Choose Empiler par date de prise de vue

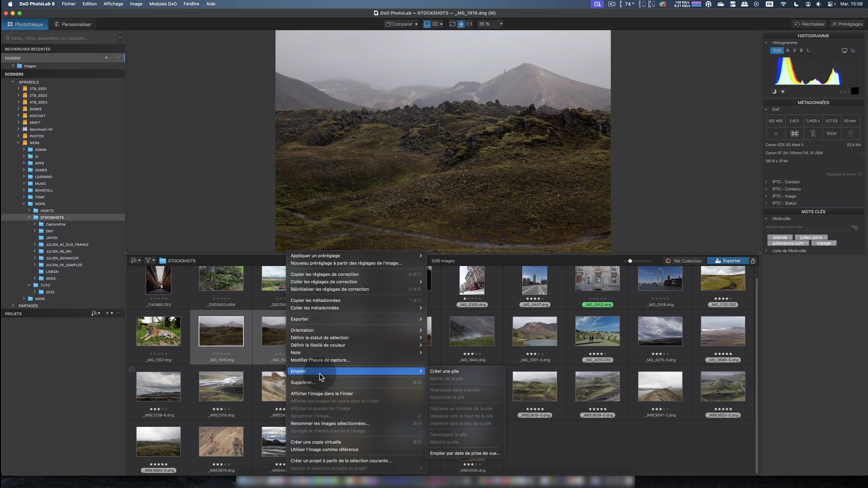(x=465, y=453)
